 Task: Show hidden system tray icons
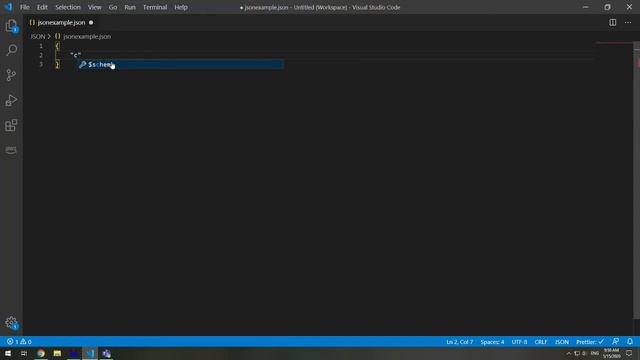pos(568,353)
